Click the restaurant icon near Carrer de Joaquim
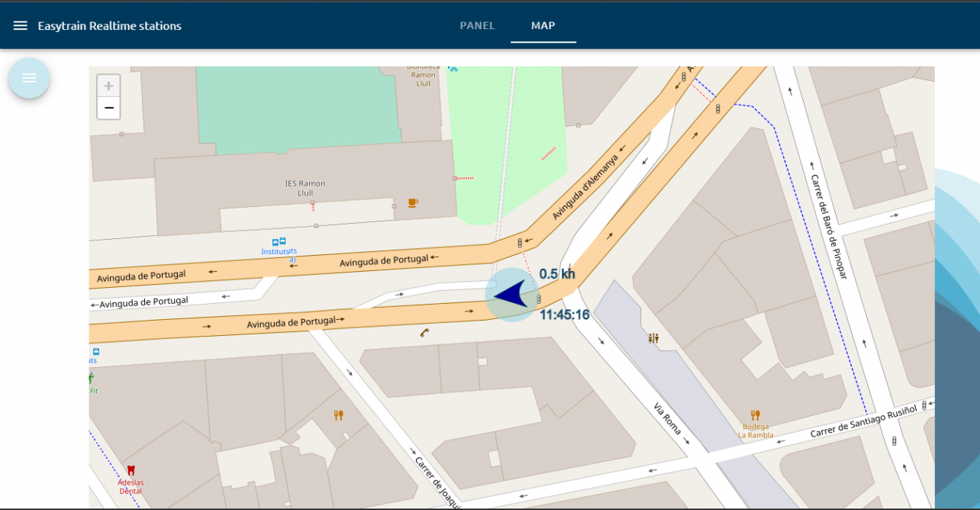This screenshot has width=980, height=510. tap(338, 415)
